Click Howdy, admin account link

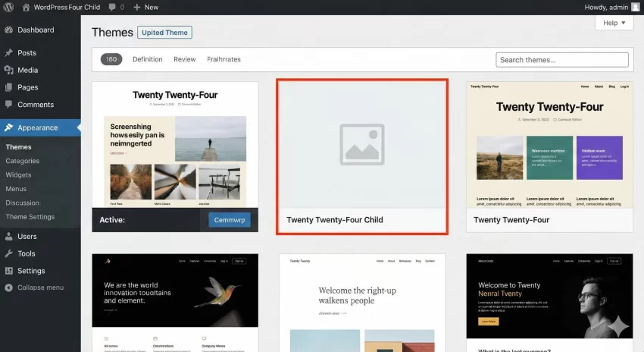tap(606, 7)
